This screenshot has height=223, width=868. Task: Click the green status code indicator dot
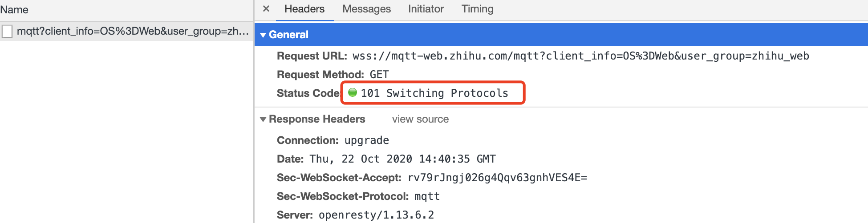tap(353, 92)
